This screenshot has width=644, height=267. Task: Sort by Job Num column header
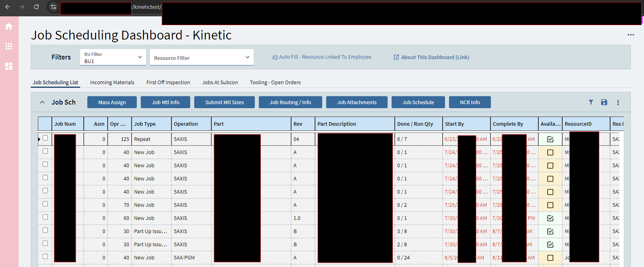coord(68,124)
